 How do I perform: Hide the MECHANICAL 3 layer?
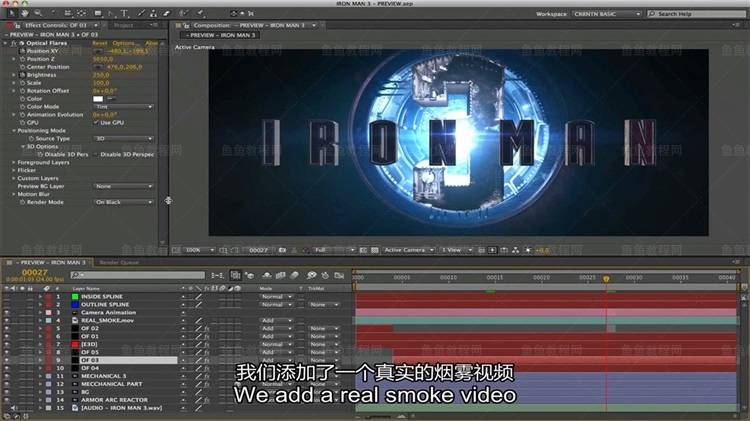7,376
